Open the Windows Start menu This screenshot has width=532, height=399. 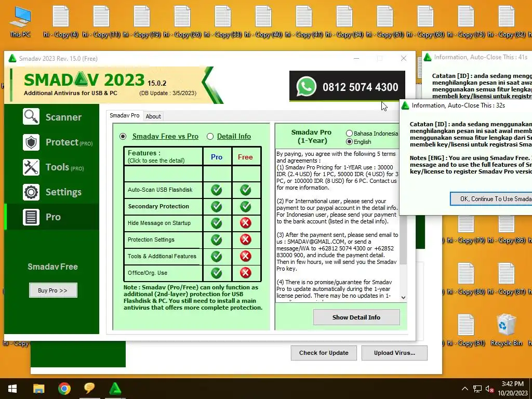(12, 389)
